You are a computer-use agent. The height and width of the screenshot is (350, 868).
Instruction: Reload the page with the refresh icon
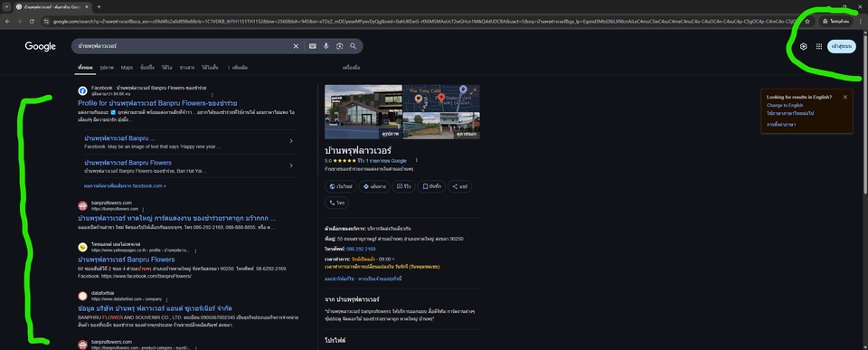(32, 21)
